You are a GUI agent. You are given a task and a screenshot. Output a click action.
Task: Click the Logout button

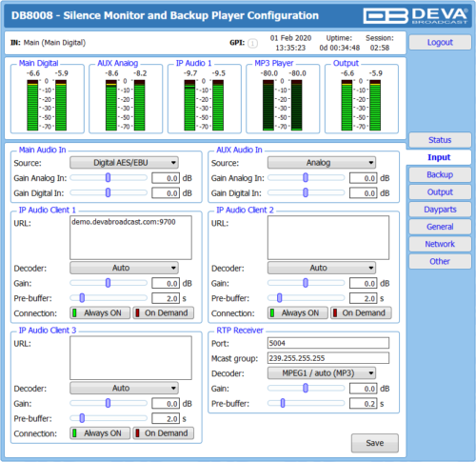[440, 42]
